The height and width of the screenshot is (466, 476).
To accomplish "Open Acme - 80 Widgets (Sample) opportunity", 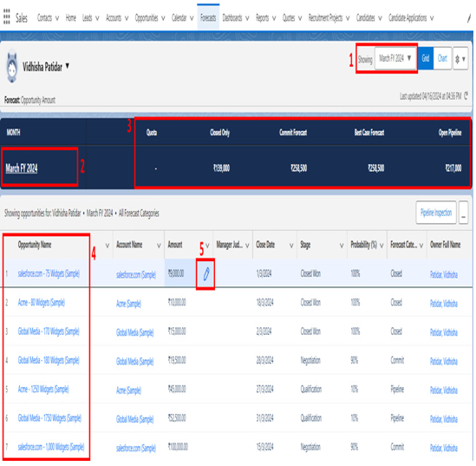I will [x=42, y=303].
